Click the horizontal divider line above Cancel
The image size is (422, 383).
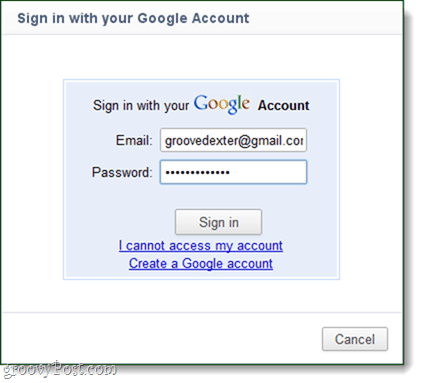pos(201,313)
